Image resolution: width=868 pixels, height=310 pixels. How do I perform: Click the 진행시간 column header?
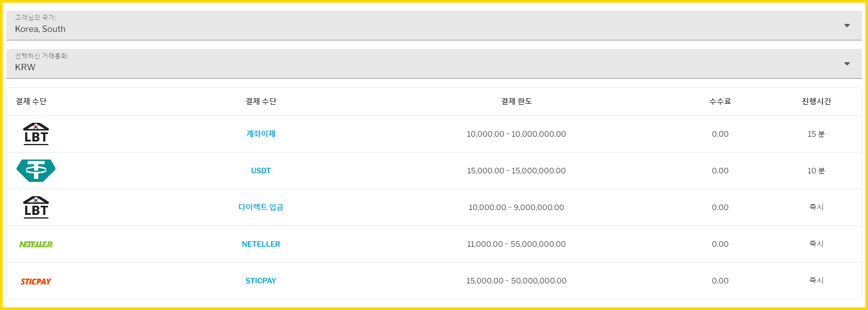[x=816, y=102]
